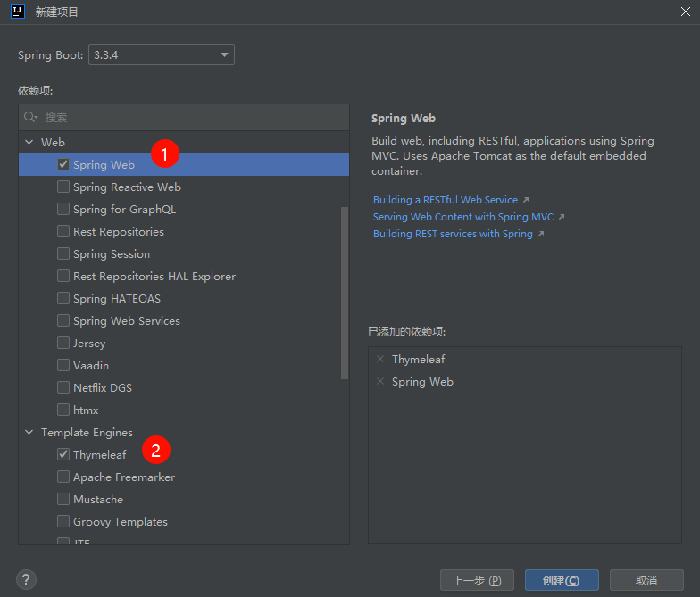This screenshot has width=700, height=597.
Task: Open Building REST services with Spring link
Action: click(x=453, y=234)
